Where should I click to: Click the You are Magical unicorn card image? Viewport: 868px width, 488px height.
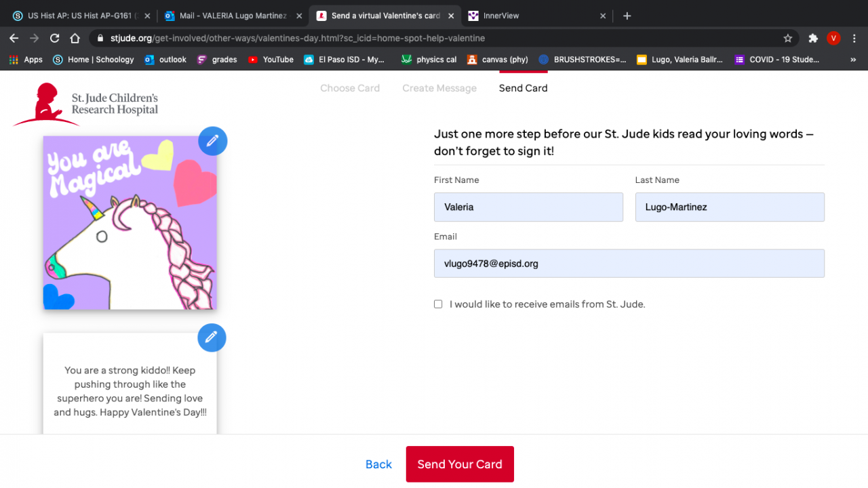[130, 223]
